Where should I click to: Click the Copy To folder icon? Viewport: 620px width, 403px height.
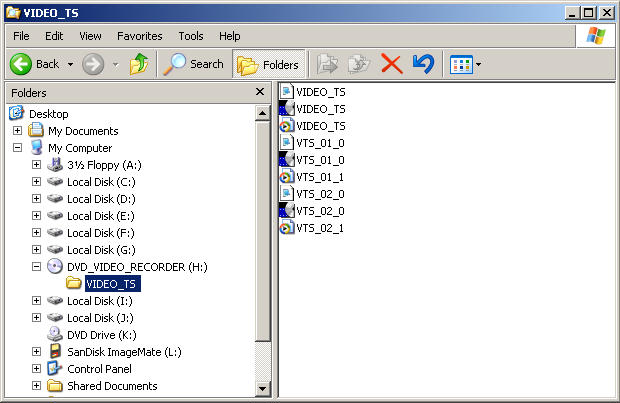point(358,64)
